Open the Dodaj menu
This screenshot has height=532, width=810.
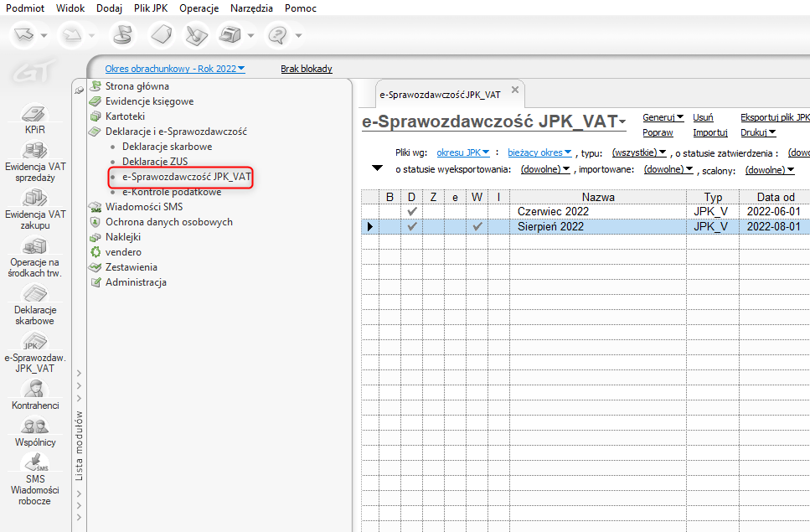point(109,8)
